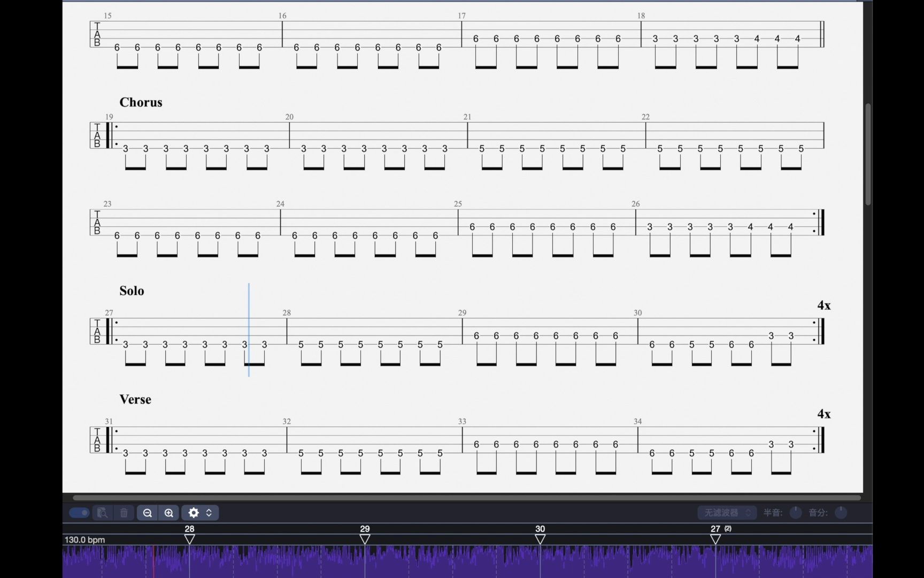This screenshot has width=924, height=578.
Task: Toggle the blue switch in the bottom toolbar
Action: pos(79,513)
